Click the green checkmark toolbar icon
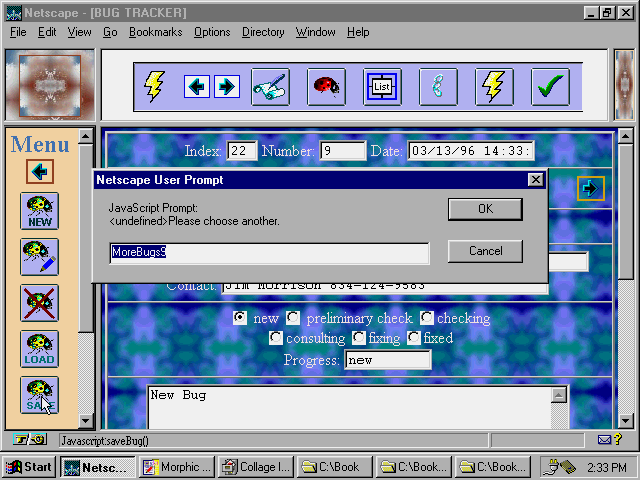The image size is (640, 480). (550, 87)
